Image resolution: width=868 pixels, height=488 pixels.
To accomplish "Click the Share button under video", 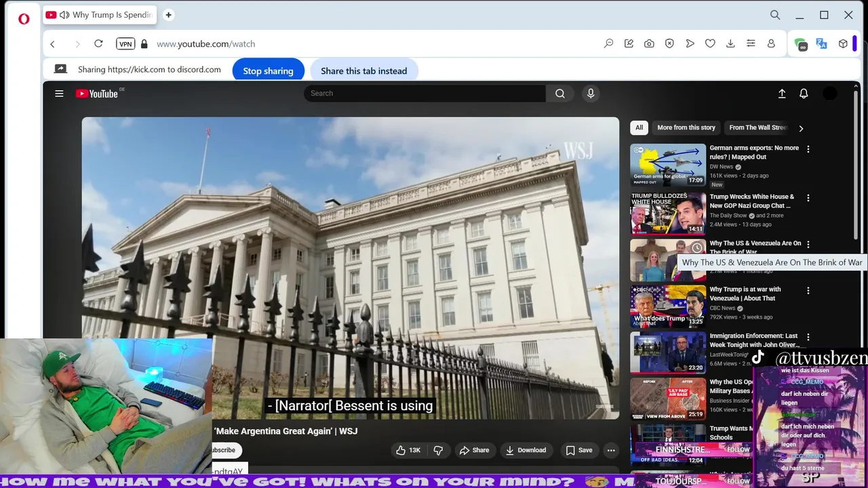I will (x=474, y=450).
